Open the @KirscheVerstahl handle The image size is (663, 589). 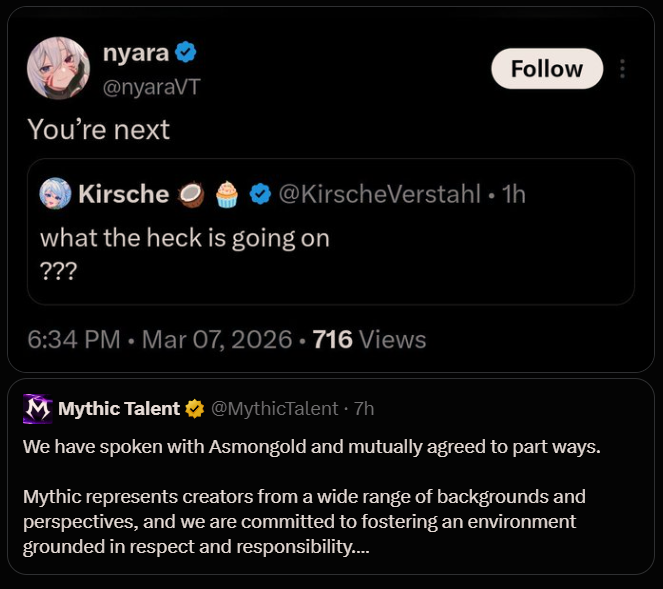pyautogui.click(x=379, y=194)
